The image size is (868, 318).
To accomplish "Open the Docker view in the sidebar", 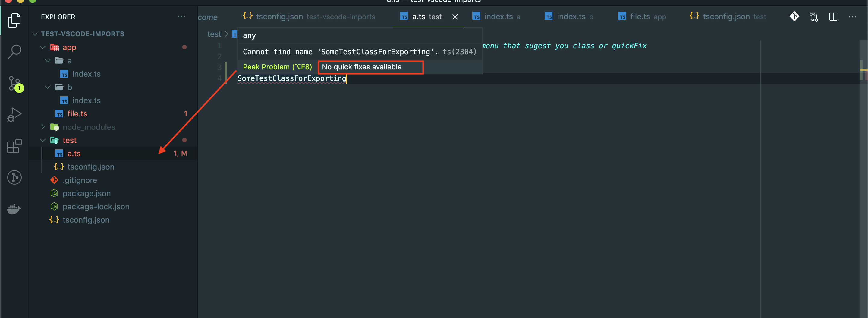I will tap(14, 209).
